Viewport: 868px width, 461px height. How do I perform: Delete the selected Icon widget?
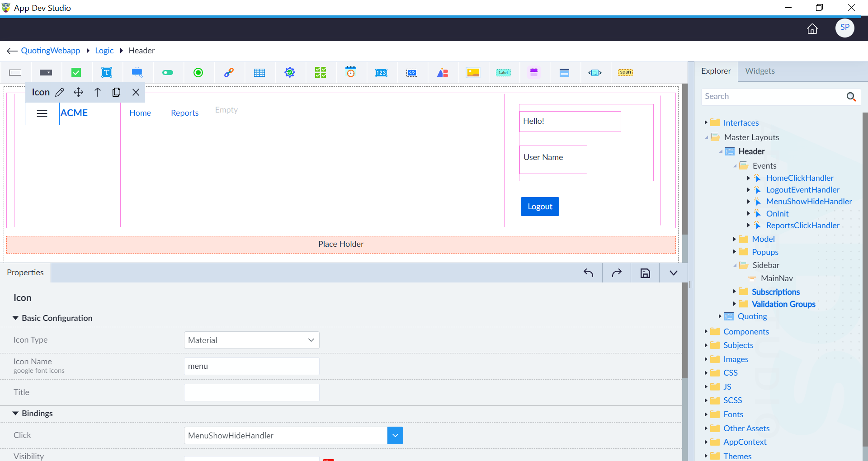(136, 92)
